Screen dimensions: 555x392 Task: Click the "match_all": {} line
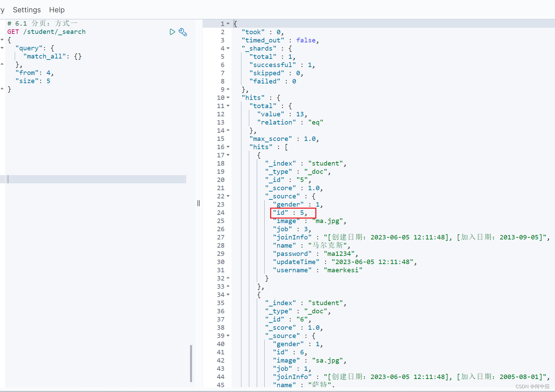coord(52,56)
